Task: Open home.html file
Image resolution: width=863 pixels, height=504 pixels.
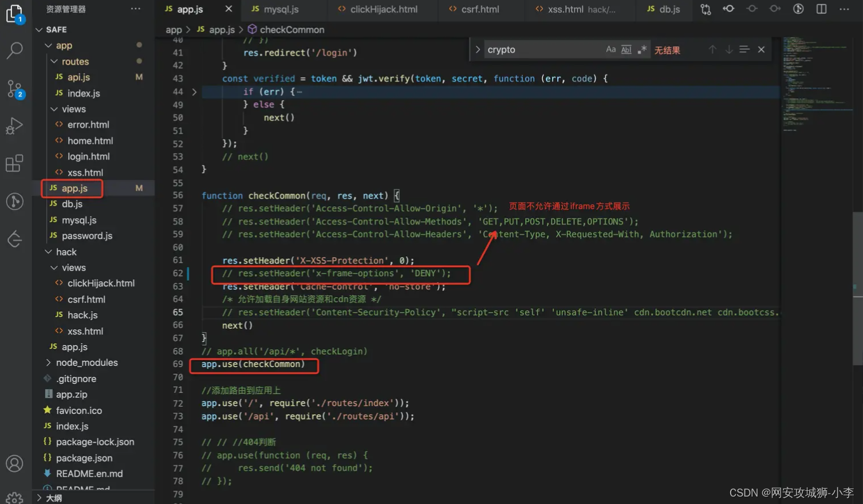Action: click(x=90, y=140)
